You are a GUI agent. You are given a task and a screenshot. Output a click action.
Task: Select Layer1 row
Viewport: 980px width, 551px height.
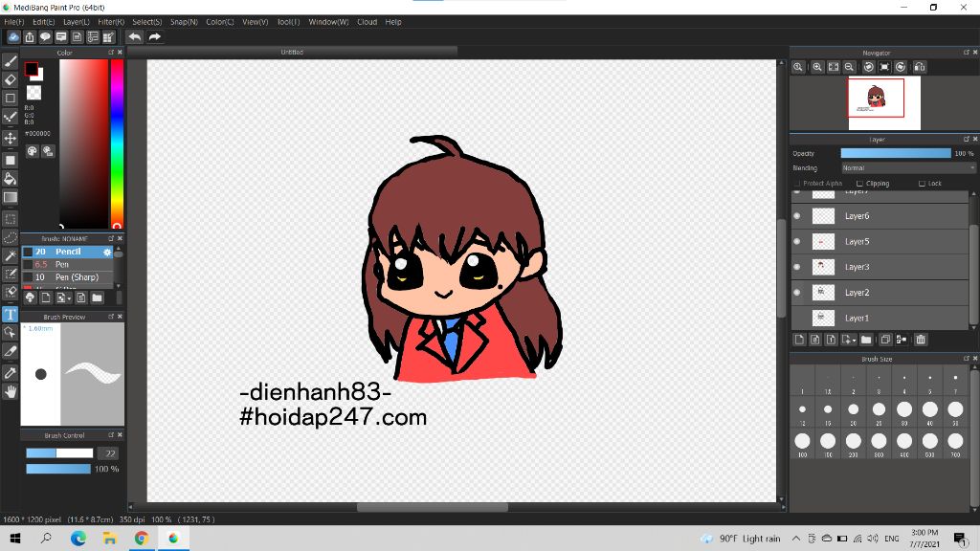[x=880, y=318]
